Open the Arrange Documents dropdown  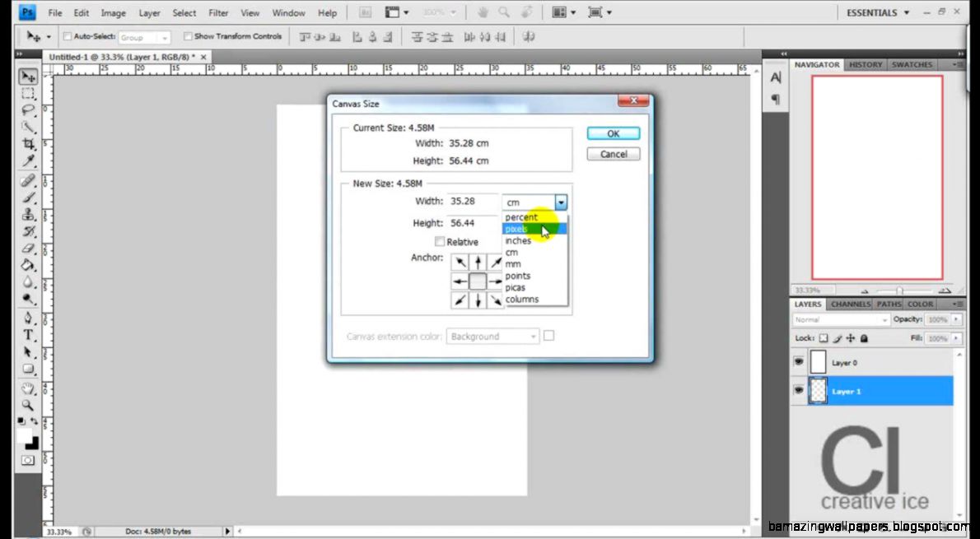[564, 12]
